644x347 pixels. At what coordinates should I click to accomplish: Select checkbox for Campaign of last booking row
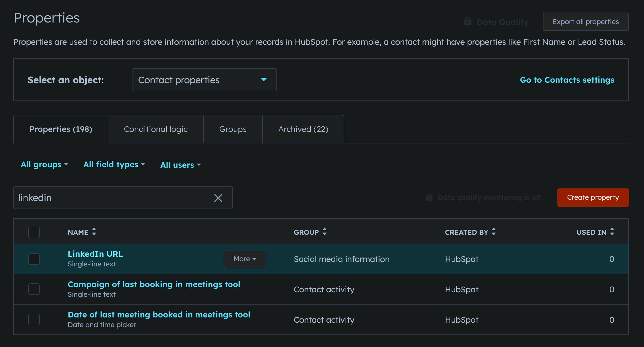point(34,289)
